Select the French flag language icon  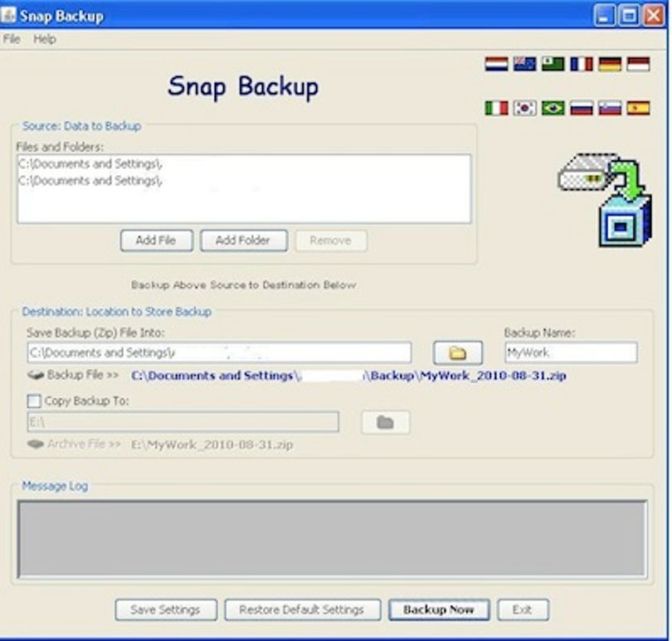(581, 65)
